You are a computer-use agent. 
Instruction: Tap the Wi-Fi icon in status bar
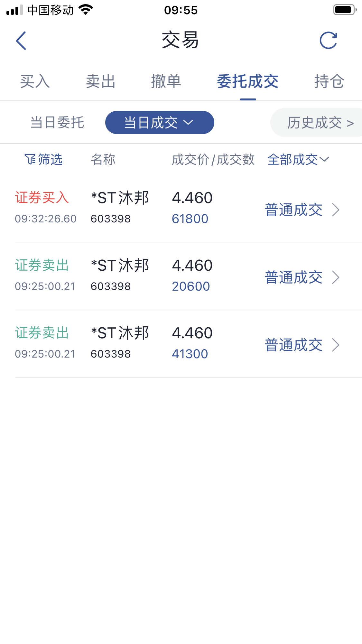(x=86, y=10)
